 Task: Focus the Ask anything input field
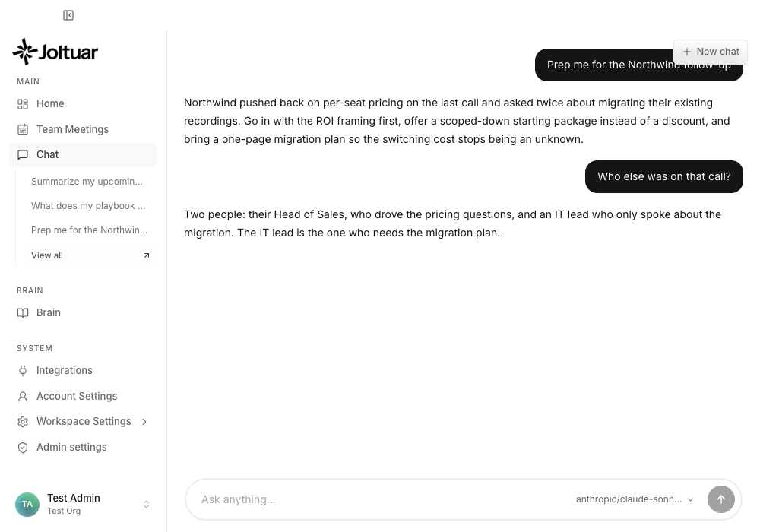pyautogui.click(x=383, y=499)
